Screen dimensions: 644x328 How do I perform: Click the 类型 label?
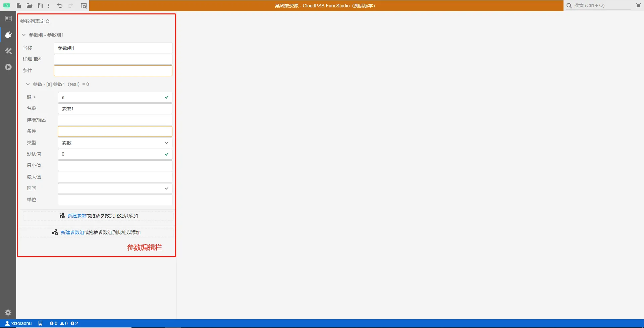[x=32, y=143]
